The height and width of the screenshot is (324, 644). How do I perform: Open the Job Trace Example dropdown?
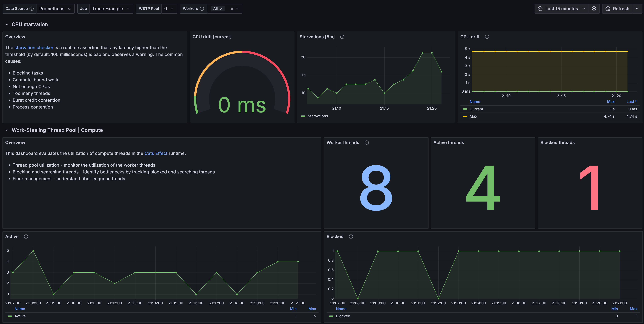[111, 9]
